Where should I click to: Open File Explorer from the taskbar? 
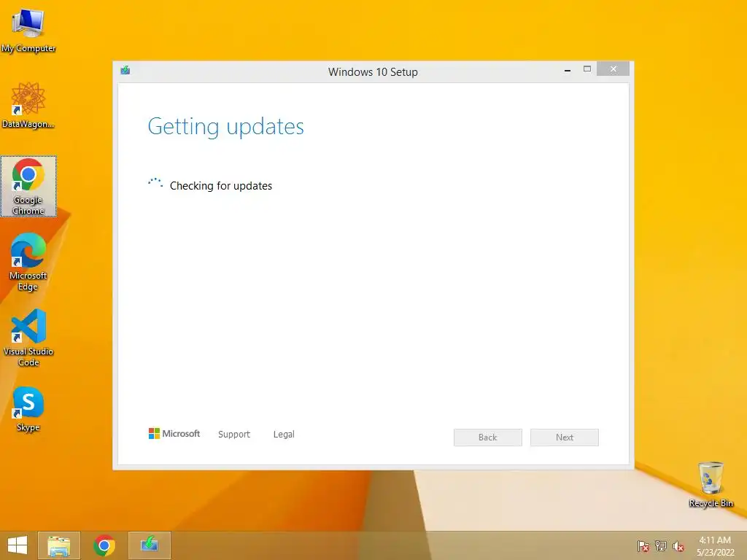pyautogui.click(x=59, y=545)
